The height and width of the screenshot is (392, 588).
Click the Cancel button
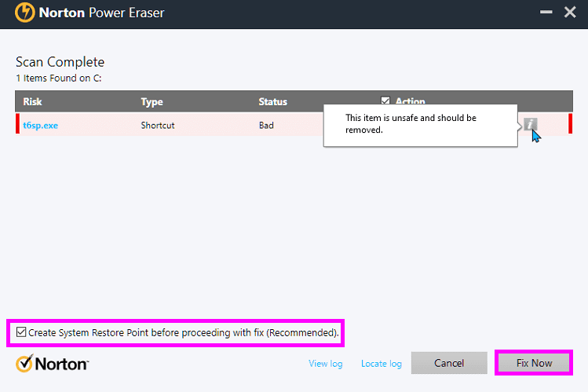[449, 363]
